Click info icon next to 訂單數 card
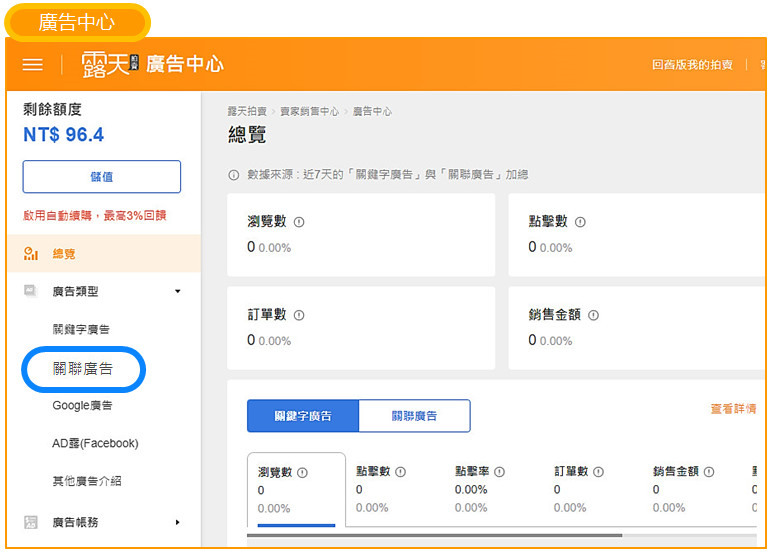The width and height of the screenshot is (771, 555). 299,315
